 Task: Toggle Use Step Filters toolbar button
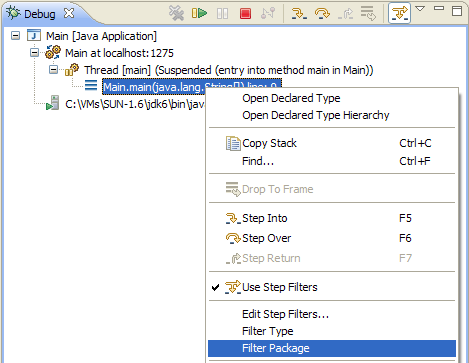click(399, 13)
